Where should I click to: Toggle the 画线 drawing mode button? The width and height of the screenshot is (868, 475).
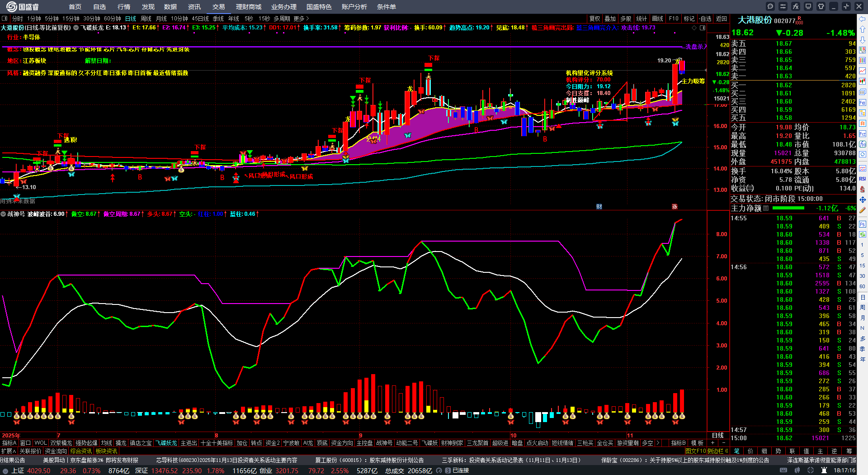click(x=657, y=19)
